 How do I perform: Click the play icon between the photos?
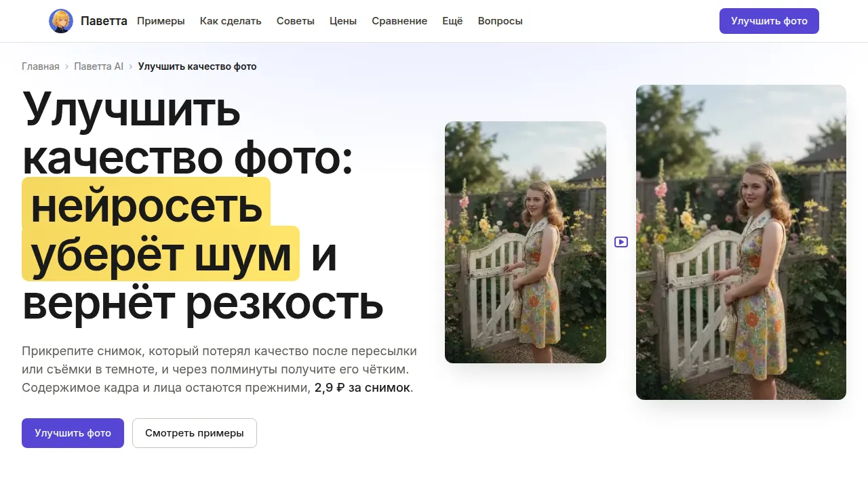(x=621, y=242)
